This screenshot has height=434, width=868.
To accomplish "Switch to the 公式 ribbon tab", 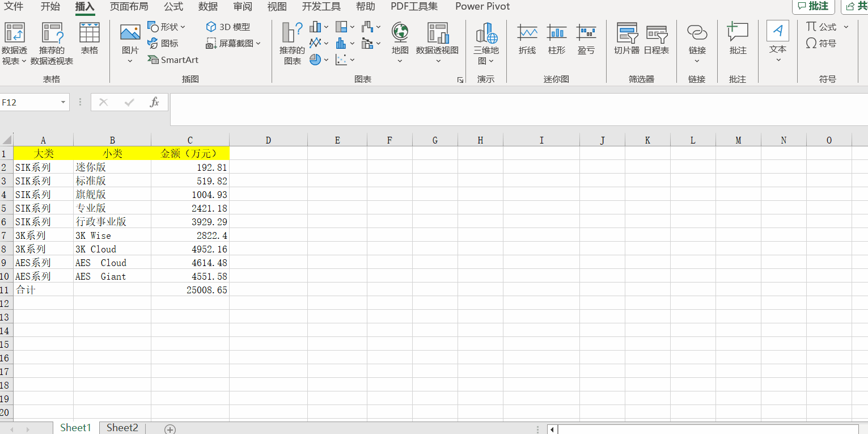I will [x=173, y=7].
